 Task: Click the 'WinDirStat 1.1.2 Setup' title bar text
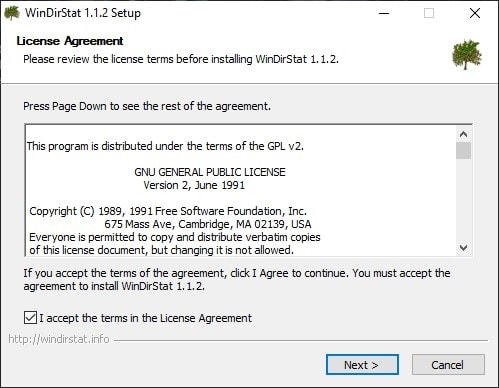tap(83, 13)
